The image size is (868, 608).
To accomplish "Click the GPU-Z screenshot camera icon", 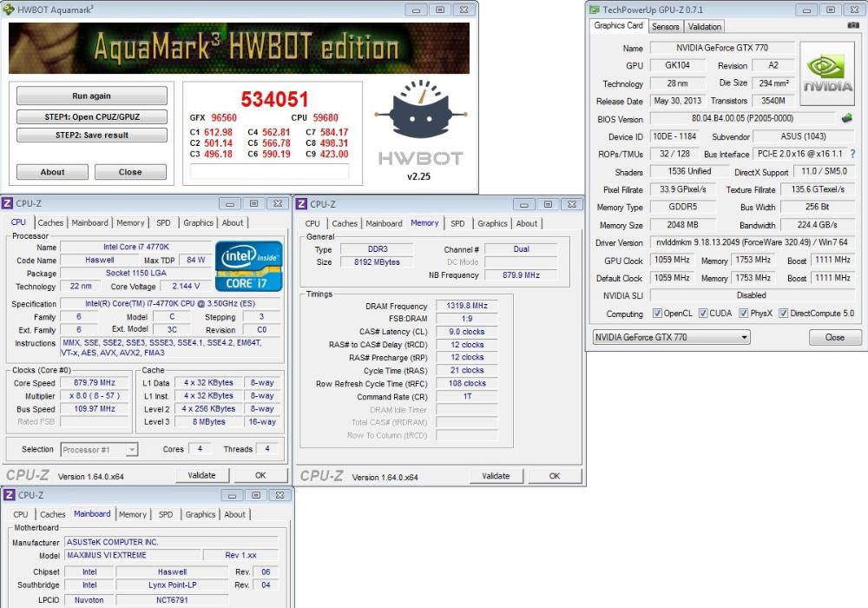I will [853, 25].
